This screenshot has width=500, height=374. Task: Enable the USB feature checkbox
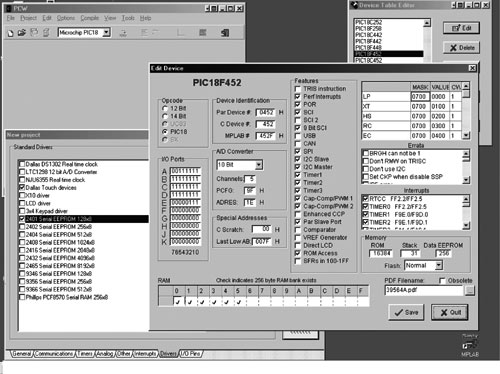click(298, 136)
